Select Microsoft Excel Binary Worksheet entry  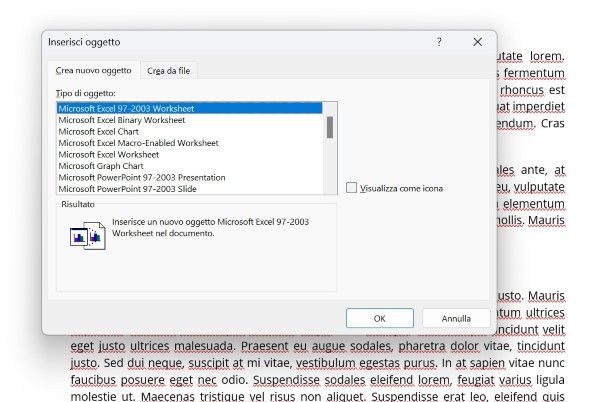tap(189, 120)
